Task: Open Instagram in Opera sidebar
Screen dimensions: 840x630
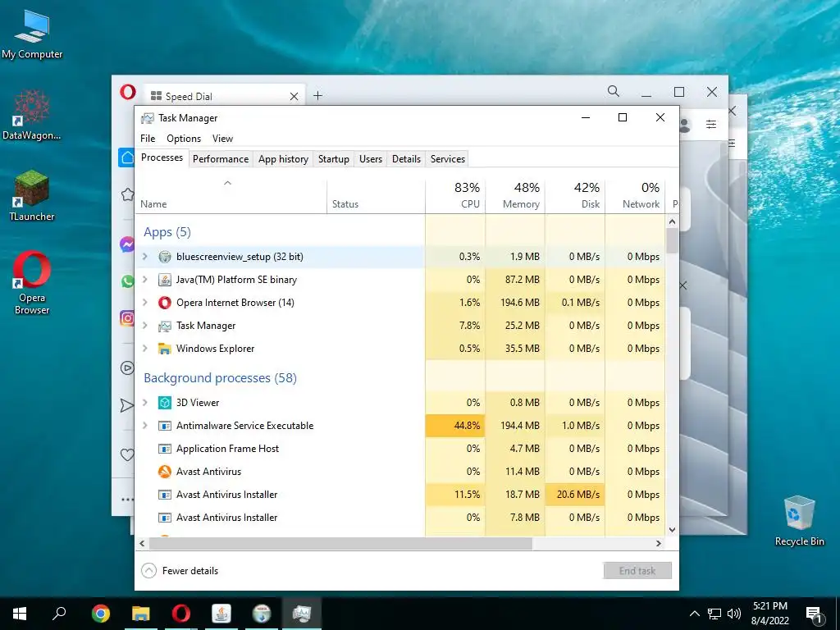Action: (127, 318)
